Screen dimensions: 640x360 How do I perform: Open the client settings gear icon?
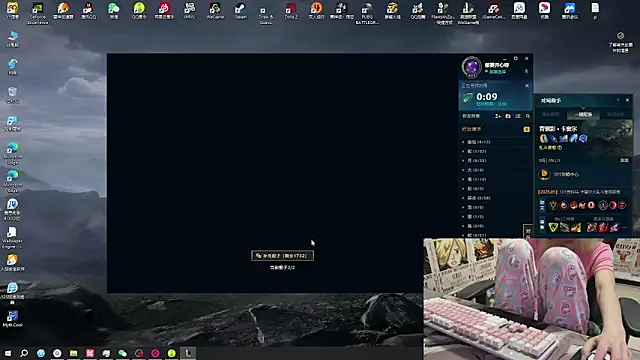pos(516,58)
